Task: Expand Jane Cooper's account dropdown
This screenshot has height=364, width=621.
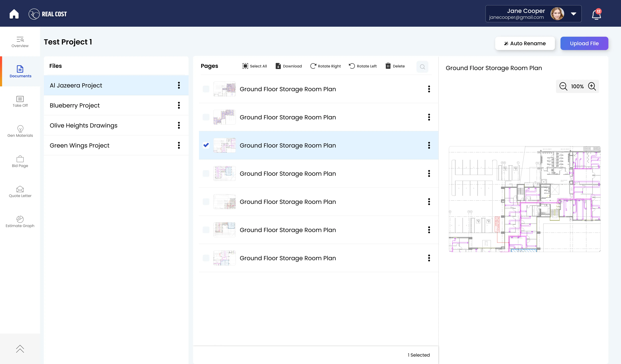Action: tap(574, 14)
